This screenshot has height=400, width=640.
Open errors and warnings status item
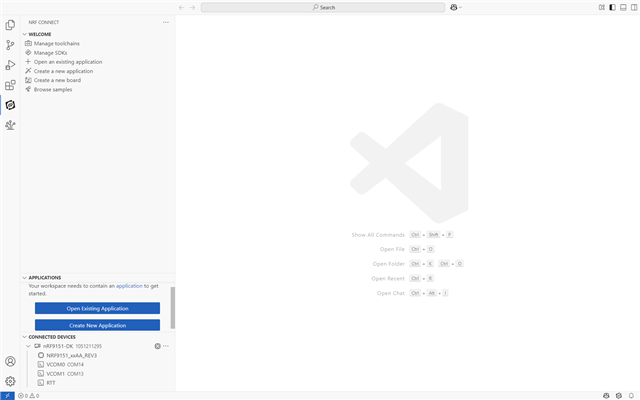29,396
